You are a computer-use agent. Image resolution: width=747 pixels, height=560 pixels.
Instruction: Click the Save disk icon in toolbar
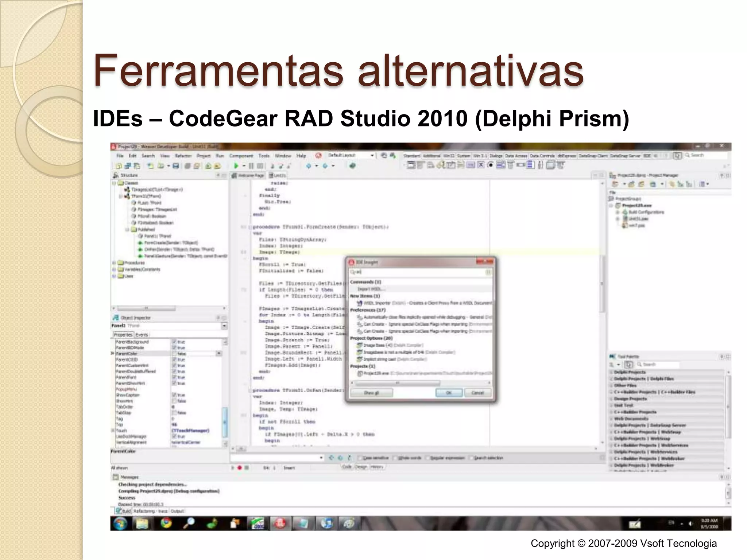coord(176,166)
